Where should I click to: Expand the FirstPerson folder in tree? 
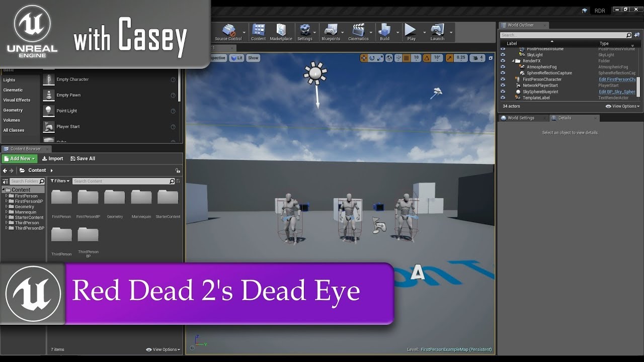[x=7, y=196]
